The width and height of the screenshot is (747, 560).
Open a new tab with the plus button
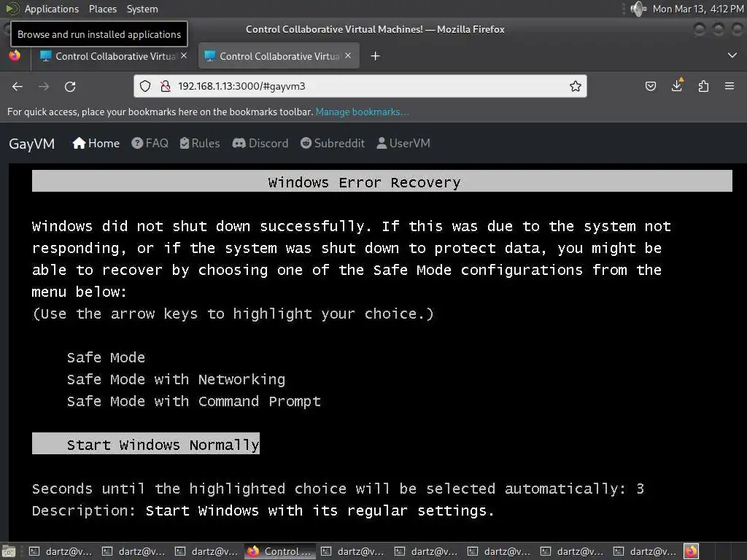pyautogui.click(x=376, y=56)
